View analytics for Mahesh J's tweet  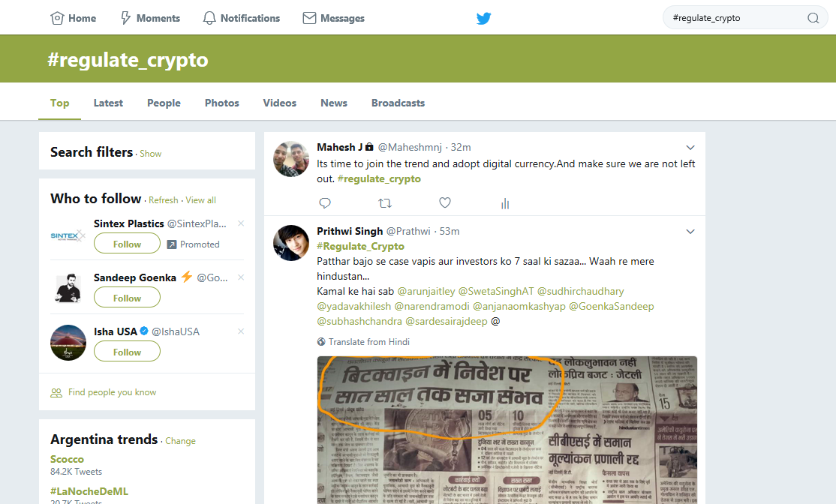click(x=505, y=203)
